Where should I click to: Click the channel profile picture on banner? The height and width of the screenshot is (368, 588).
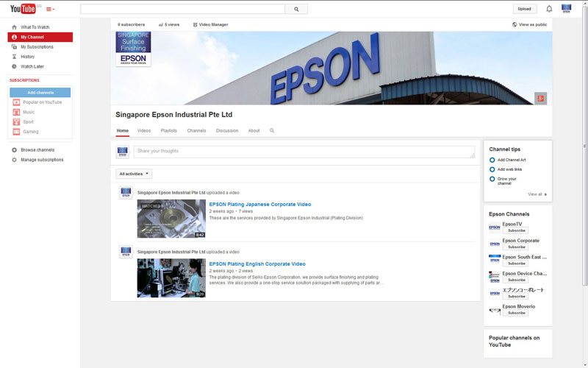(133, 49)
